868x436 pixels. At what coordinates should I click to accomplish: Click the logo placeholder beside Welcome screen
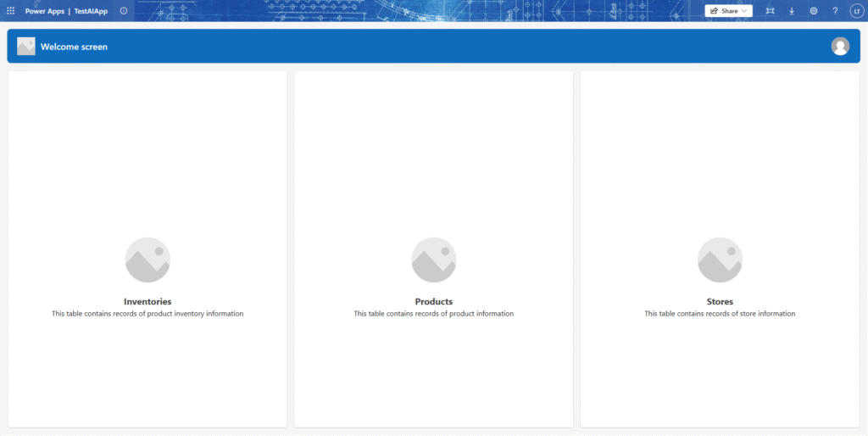[x=26, y=47]
